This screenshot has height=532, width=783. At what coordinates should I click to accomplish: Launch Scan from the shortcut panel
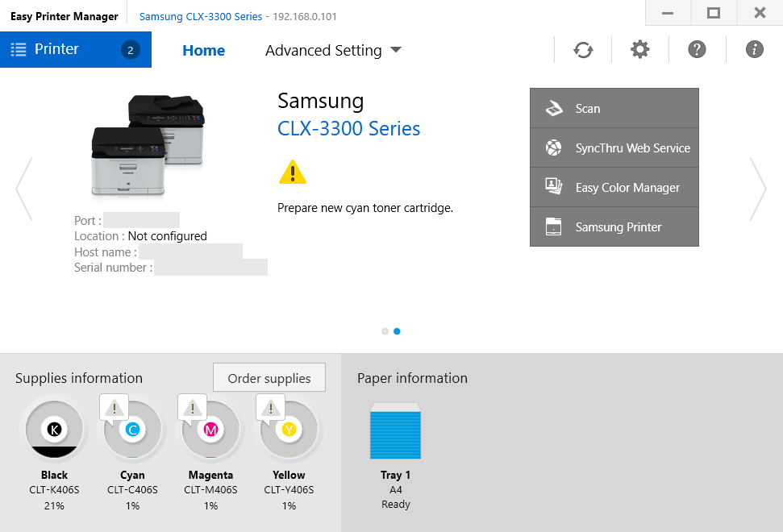click(614, 108)
